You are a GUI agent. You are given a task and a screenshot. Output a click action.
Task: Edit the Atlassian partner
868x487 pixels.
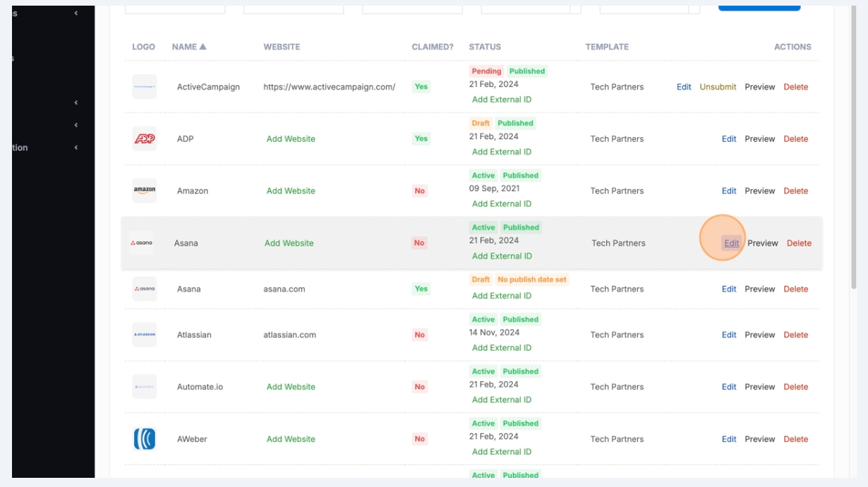coord(729,335)
